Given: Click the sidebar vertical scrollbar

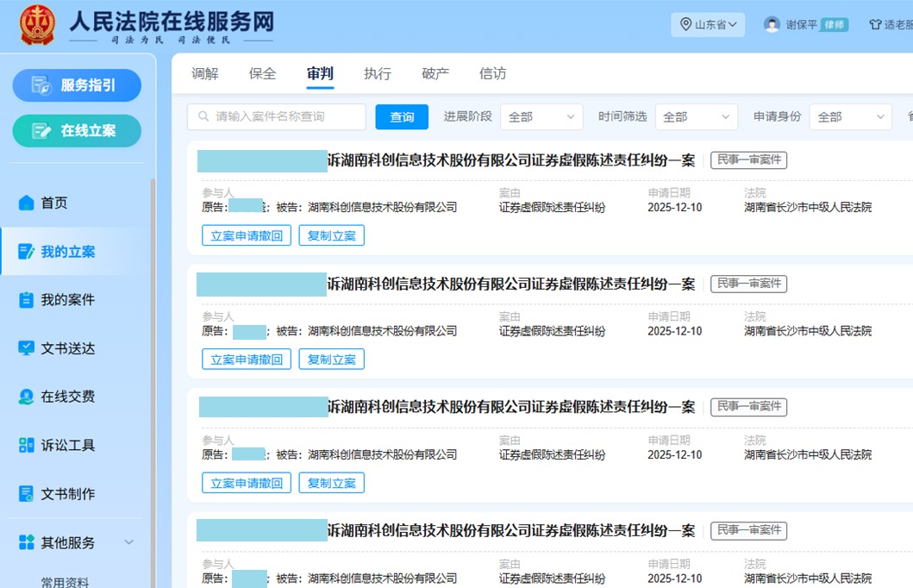Looking at the screenshot, I should [x=153, y=381].
